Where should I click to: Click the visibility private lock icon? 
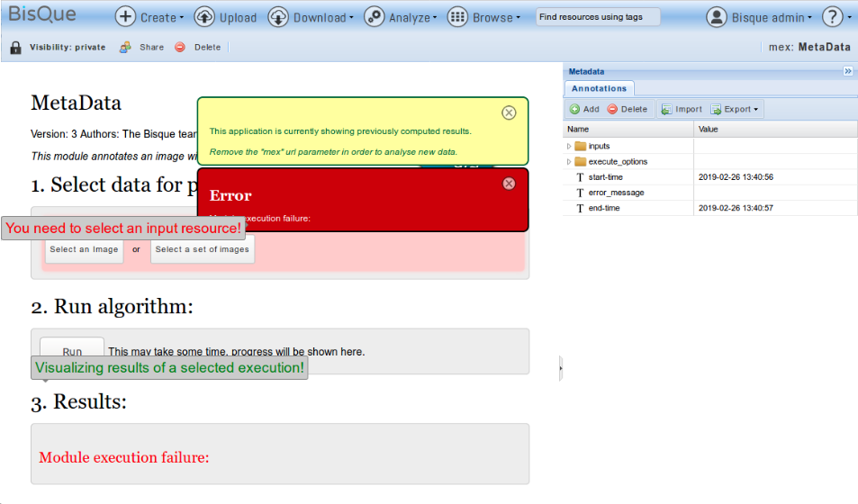15,48
